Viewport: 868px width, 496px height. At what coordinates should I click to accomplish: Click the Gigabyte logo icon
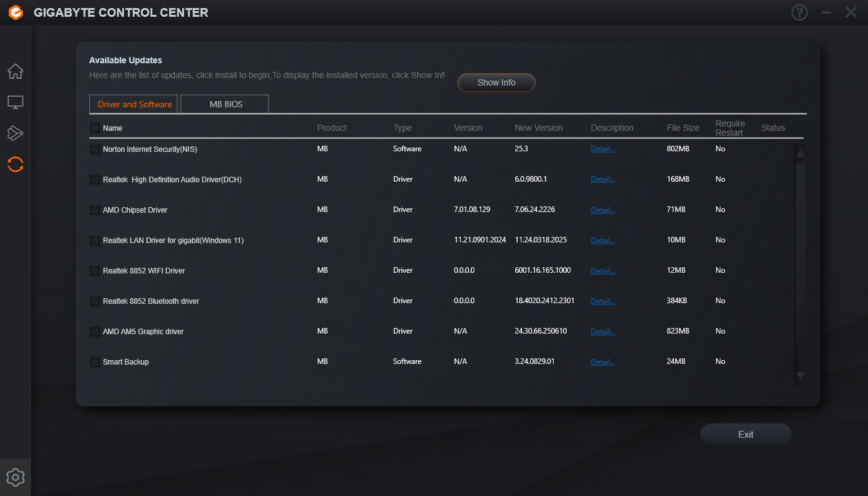coord(15,12)
